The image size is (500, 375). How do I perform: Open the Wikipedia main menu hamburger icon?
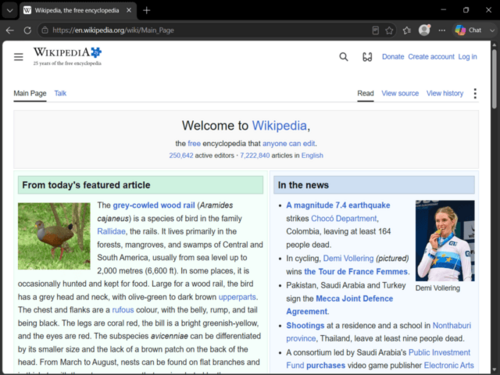(x=19, y=57)
